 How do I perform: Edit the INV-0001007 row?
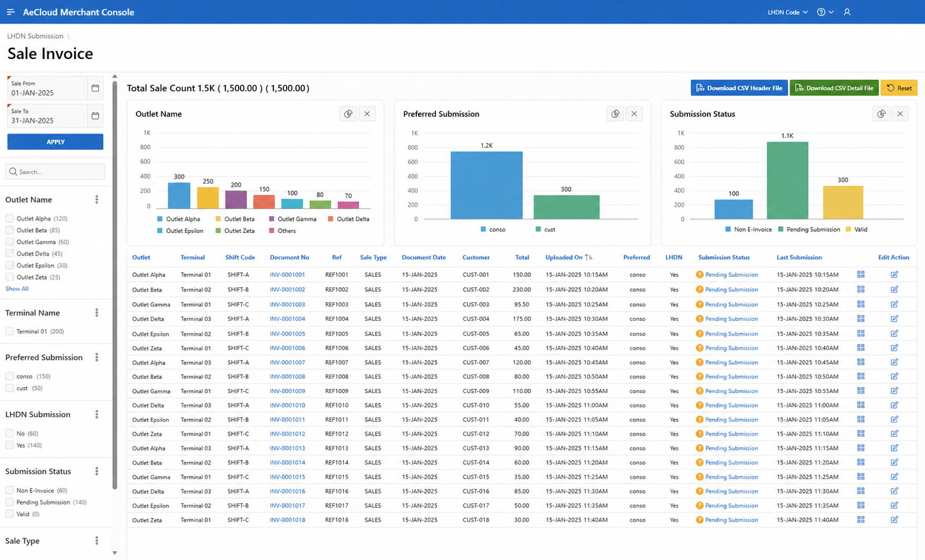coord(894,362)
